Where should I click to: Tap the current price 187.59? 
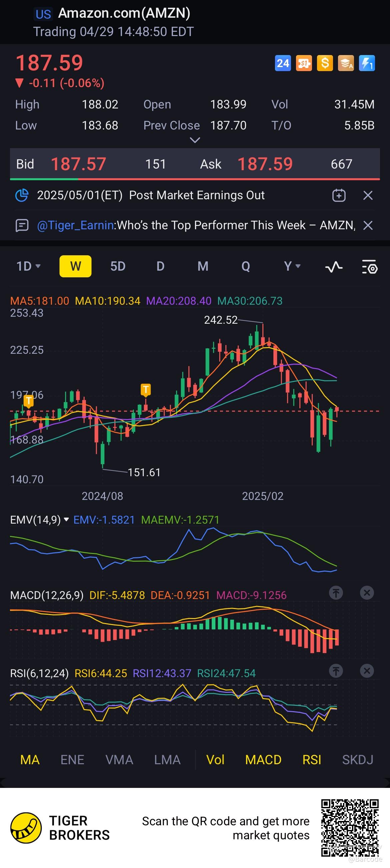point(49,63)
